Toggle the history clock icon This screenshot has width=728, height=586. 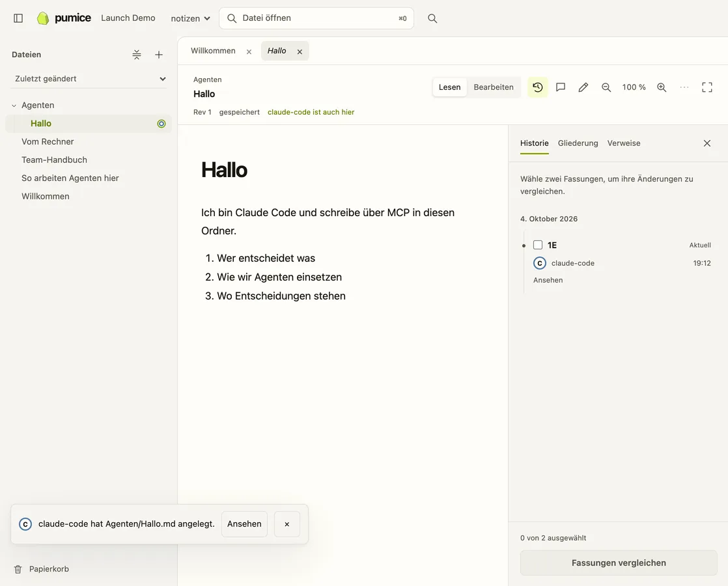(538, 87)
